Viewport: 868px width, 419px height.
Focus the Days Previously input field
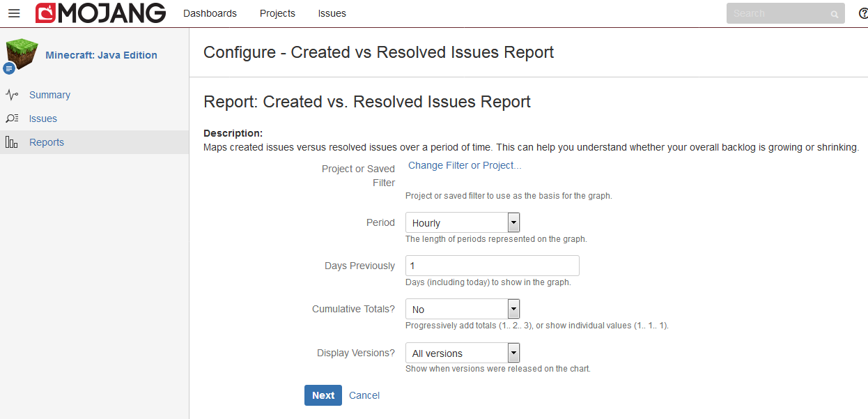coord(492,266)
